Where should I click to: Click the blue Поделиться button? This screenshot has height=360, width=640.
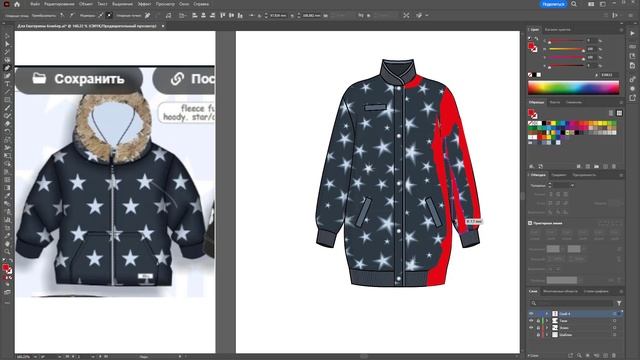553,4
